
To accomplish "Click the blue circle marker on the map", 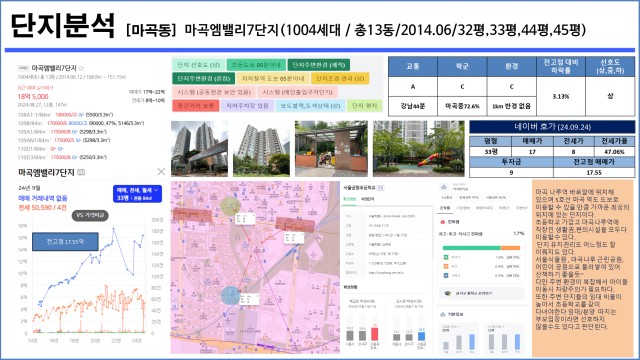I will tap(230, 295).
